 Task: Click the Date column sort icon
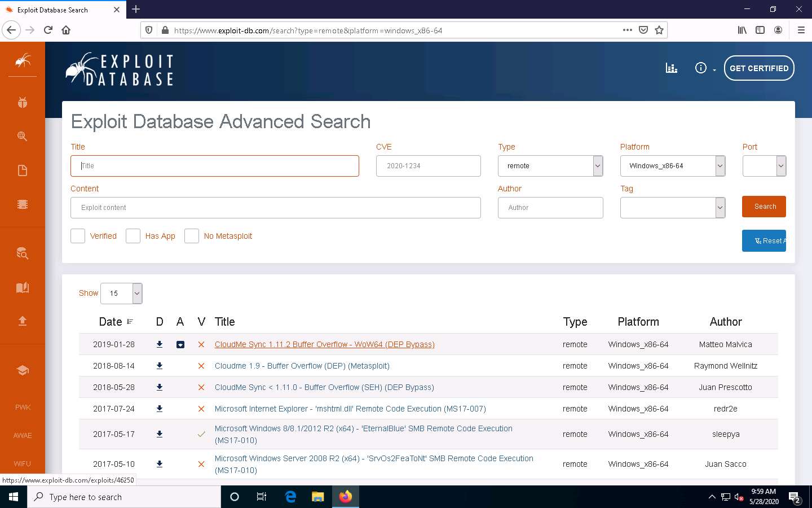[130, 322]
